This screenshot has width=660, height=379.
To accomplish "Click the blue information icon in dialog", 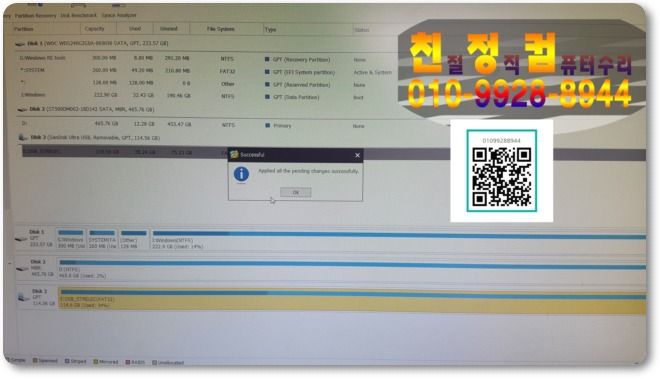I will pyautogui.click(x=241, y=174).
